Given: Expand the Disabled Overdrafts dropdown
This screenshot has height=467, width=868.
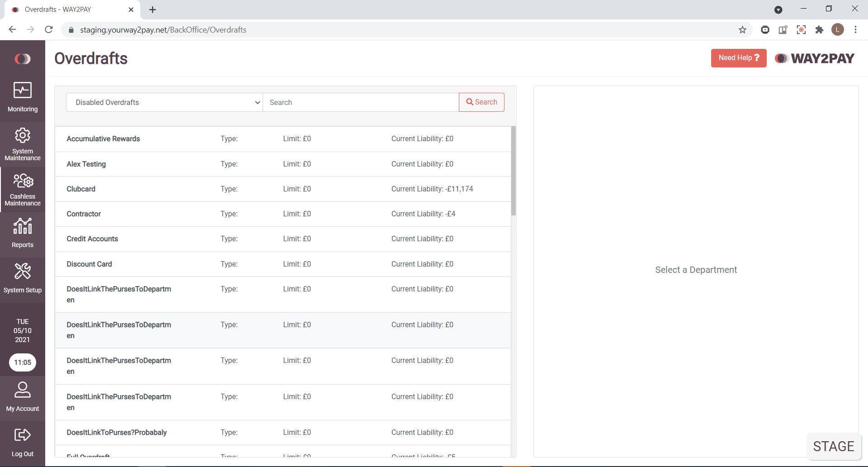Looking at the screenshot, I should coord(165,102).
